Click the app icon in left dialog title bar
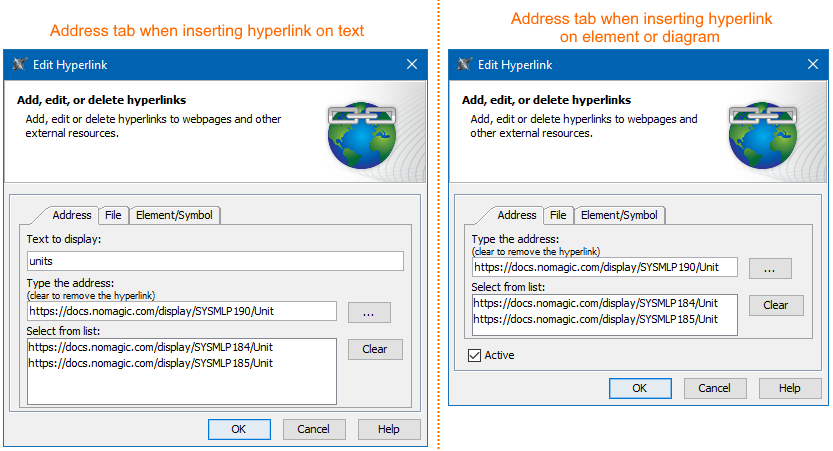 coord(19,65)
